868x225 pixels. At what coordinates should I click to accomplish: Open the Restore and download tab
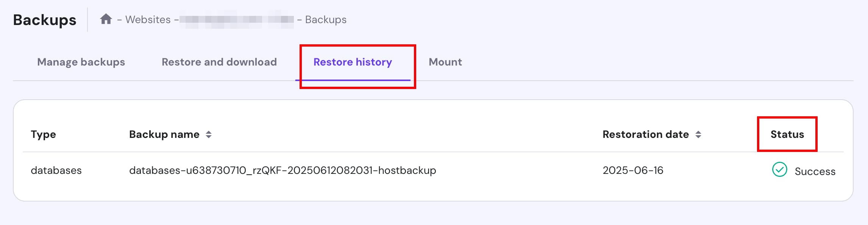219,62
